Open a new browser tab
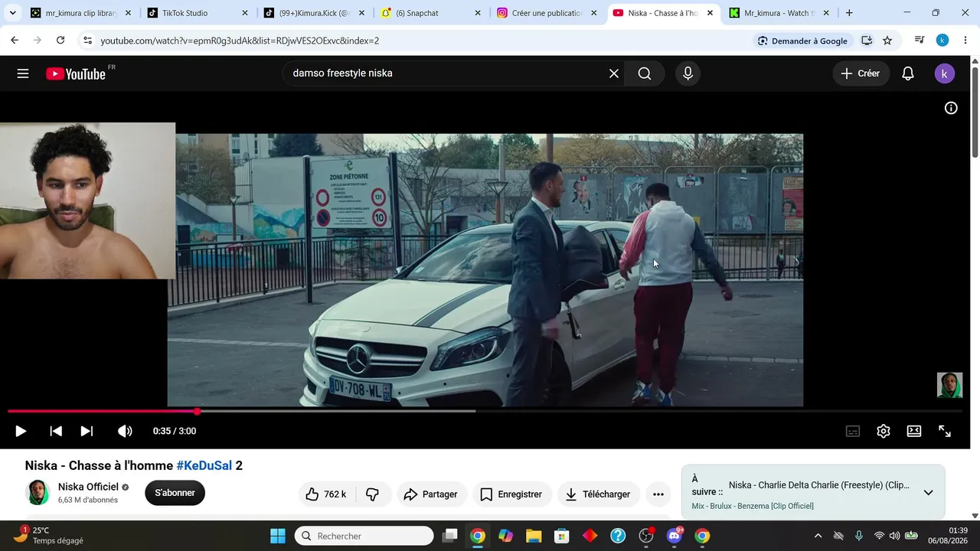The height and width of the screenshot is (551, 980). coord(849,13)
